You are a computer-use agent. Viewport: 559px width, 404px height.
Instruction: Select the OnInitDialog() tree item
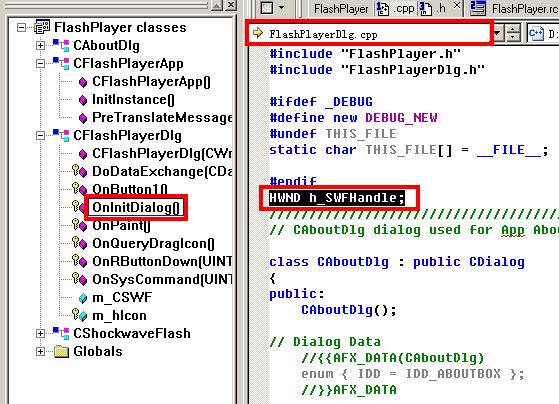coord(136,208)
